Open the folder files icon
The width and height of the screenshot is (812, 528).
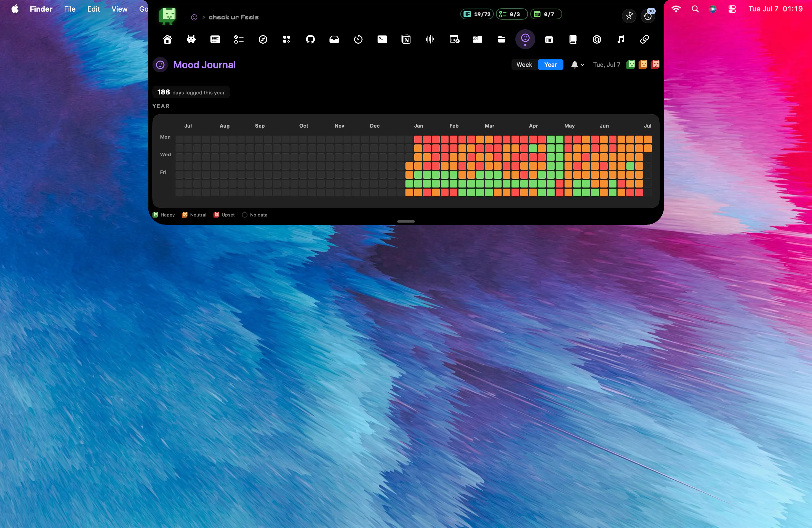click(502, 39)
